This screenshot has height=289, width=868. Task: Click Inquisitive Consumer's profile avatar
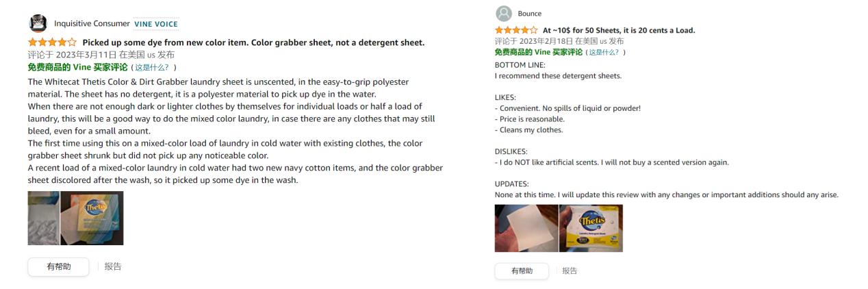coord(38,24)
